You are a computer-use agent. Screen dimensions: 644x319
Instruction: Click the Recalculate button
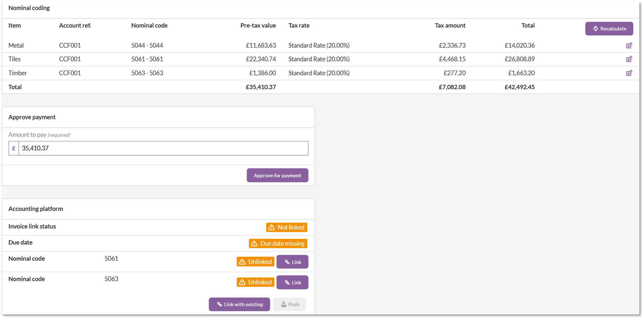pos(609,29)
